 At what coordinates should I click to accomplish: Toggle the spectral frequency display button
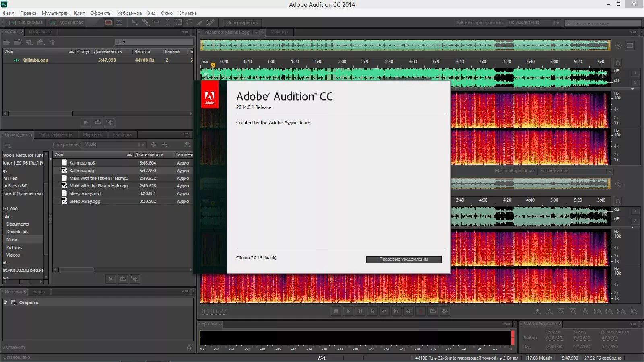pyautogui.click(x=109, y=23)
